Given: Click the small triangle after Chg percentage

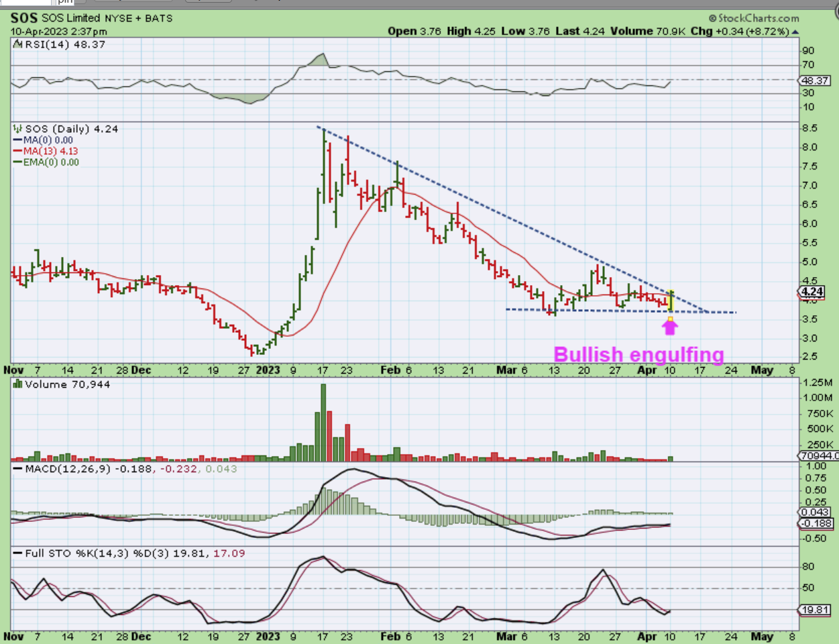Looking at the screenshot, I should point(795,32).
